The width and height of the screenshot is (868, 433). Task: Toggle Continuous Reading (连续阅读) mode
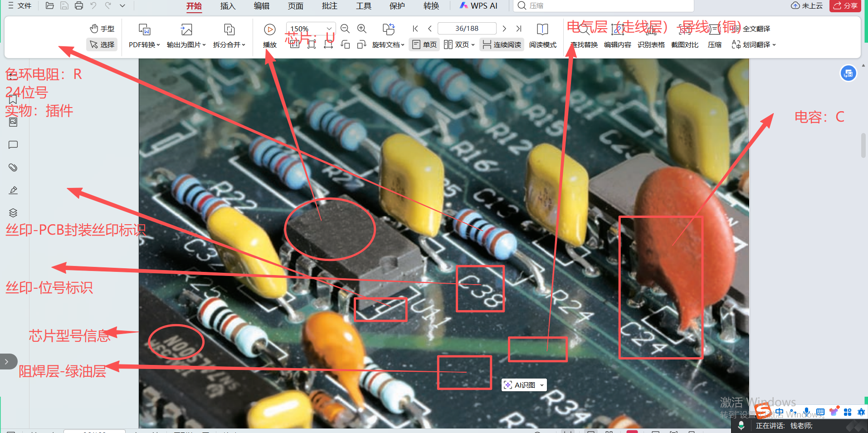(x=502, y=44)
